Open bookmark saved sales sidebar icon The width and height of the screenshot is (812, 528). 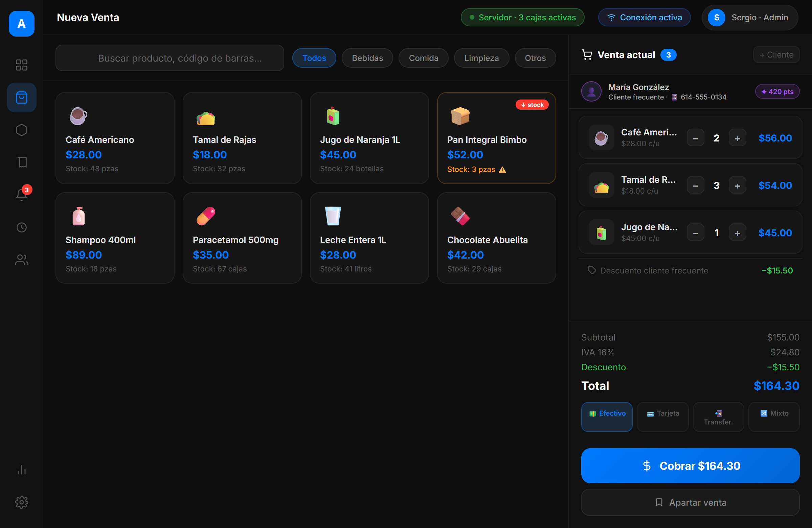pos(22,162)
